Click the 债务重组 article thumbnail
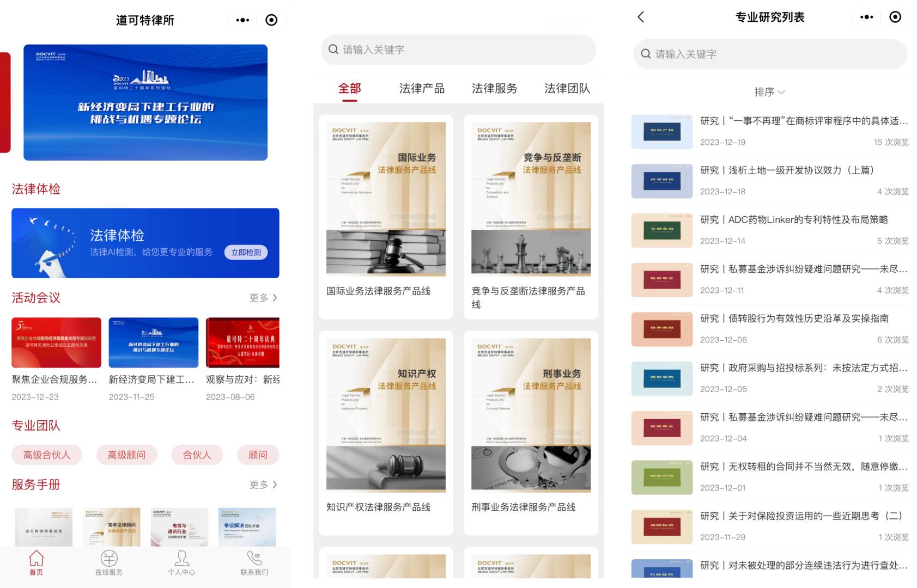917x588 pixels. 662,329
